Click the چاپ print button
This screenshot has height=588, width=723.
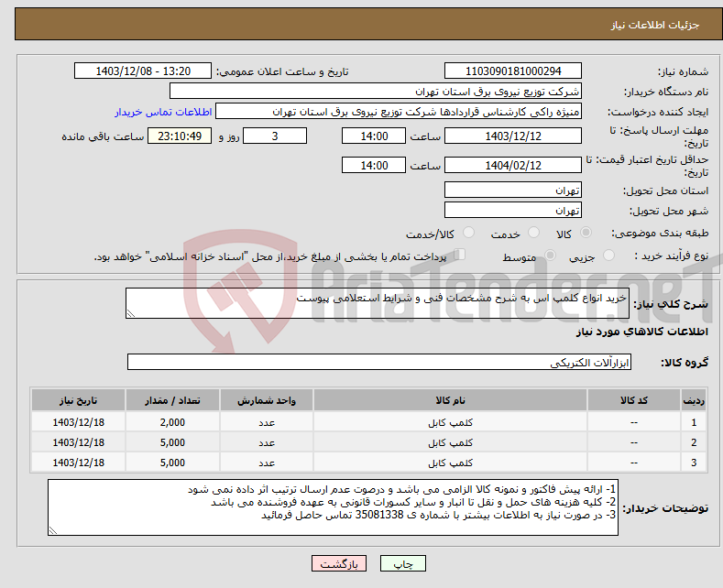[402, 563]
